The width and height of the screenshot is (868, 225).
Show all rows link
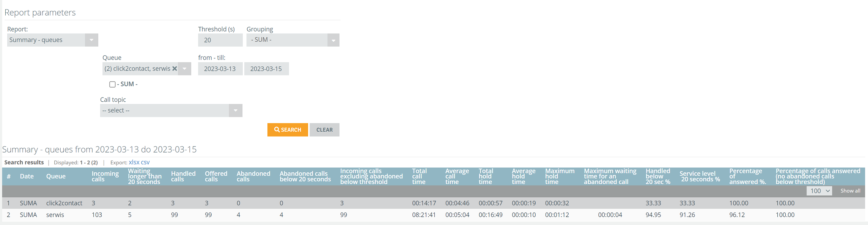850,191
